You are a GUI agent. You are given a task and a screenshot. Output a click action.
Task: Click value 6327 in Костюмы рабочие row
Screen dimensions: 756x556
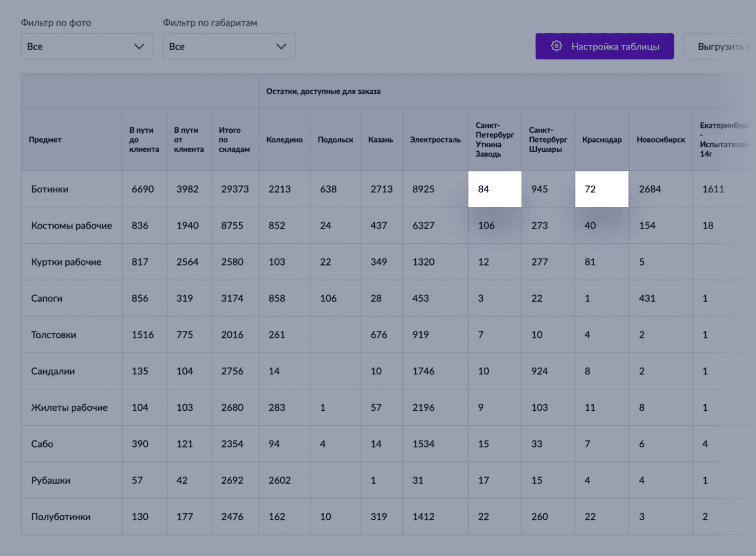pos(423,226)
